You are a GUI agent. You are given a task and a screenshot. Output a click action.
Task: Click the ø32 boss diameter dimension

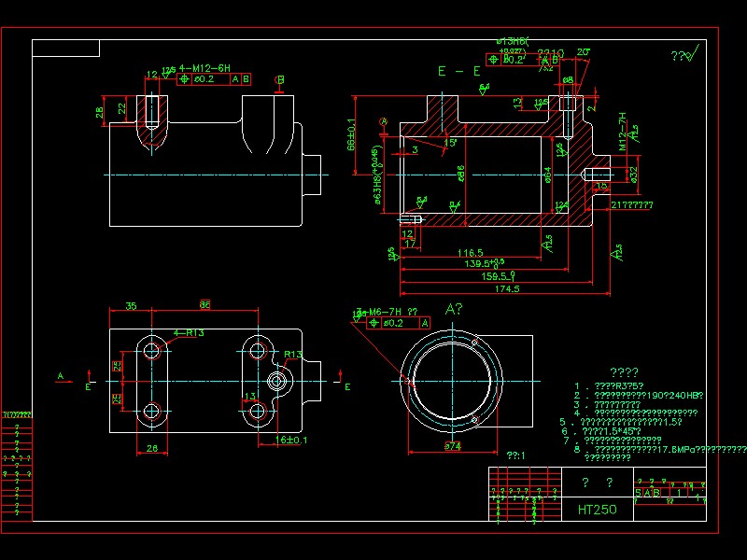[633, 175]
